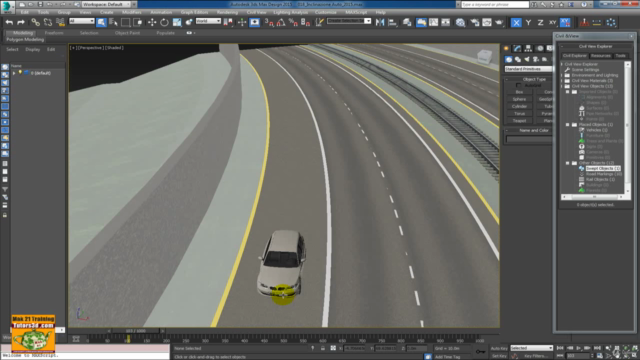Click the Box primitive button
The height and width of the screenshot is (360, 640).
519,92
